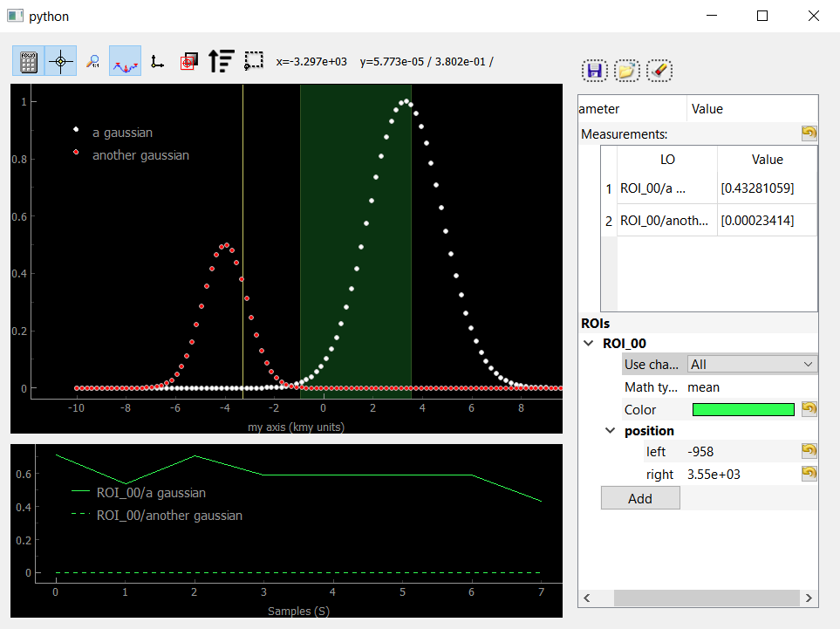Click the 'Samples (S)' axis label

pyautogui.click(x=298, y=611)
